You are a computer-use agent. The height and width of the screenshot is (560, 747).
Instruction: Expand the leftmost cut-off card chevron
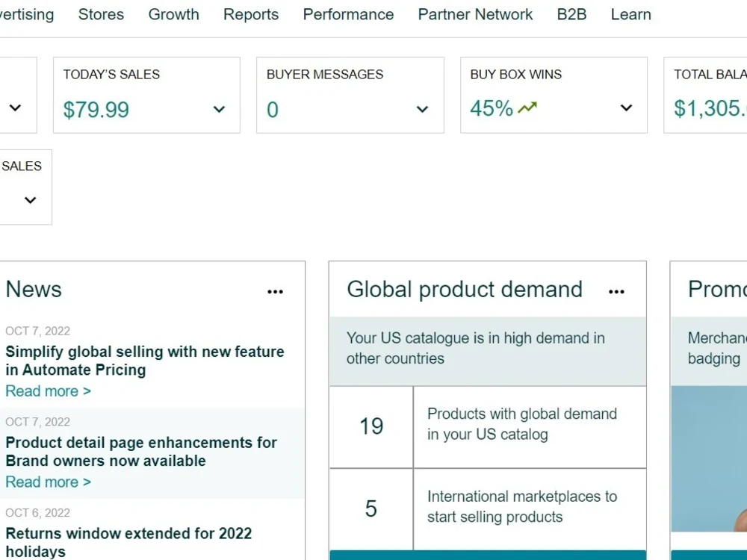pos(15,108)
